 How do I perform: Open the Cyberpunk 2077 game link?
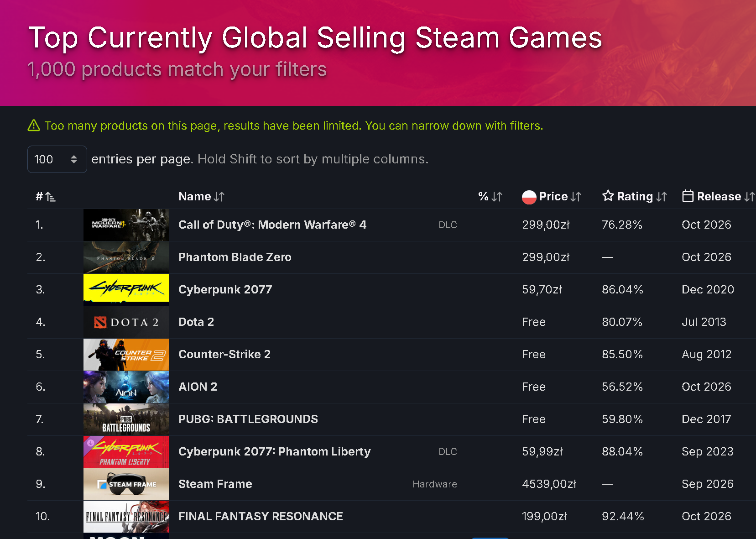coord(225,289)
